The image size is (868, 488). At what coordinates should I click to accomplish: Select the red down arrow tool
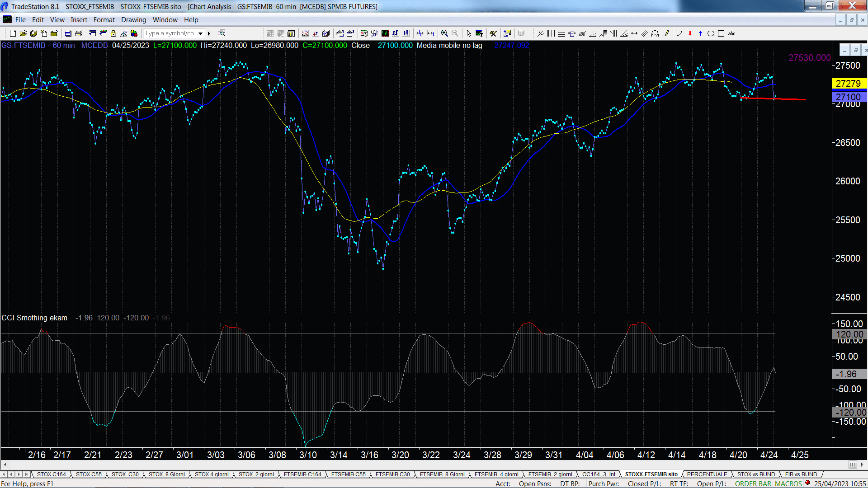(x=690, y=33)
